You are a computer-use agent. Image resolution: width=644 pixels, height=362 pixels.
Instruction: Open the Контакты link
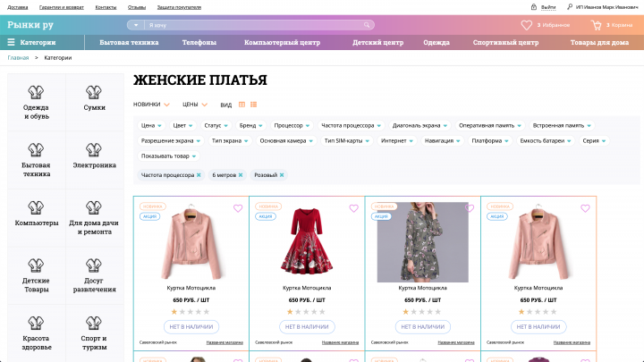click(x=106, y=7)
